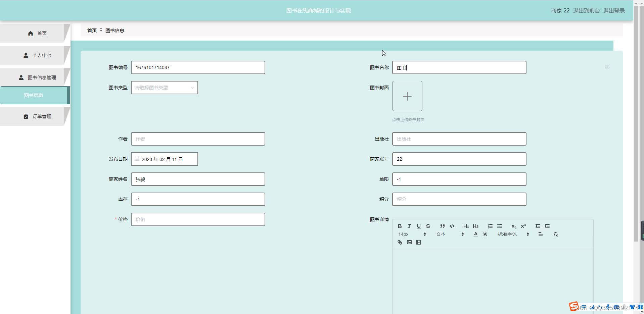Image resolution: width=644 pixels, height=314 pixels.
Task: Click the 商家 22 user label
Action: pyautogui.click(x=560, y=10)
